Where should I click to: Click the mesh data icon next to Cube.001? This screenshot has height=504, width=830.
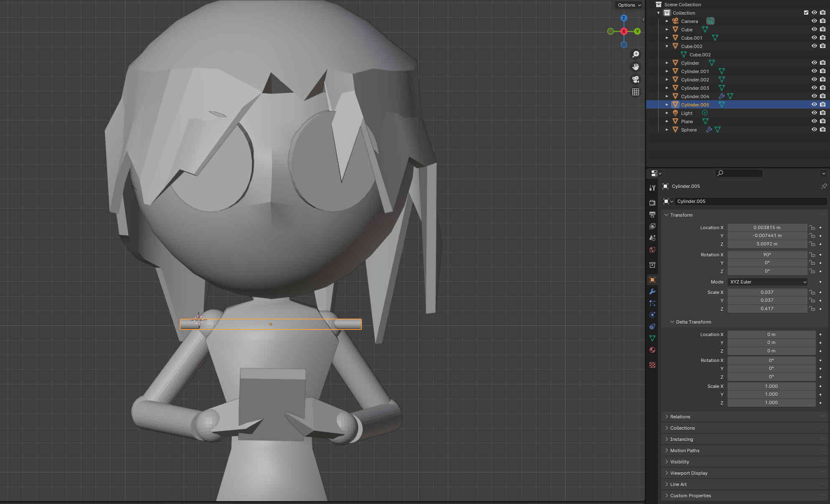point(715,38)
